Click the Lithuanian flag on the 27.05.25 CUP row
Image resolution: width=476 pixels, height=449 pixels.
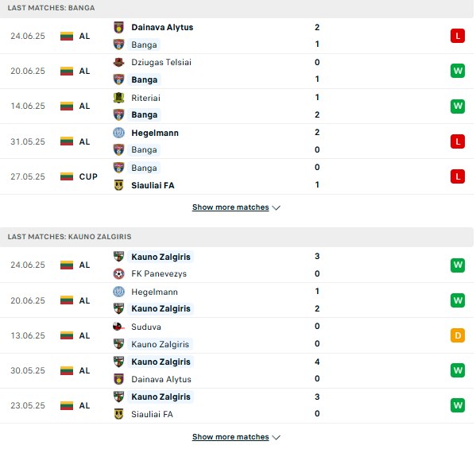(67, 176)
